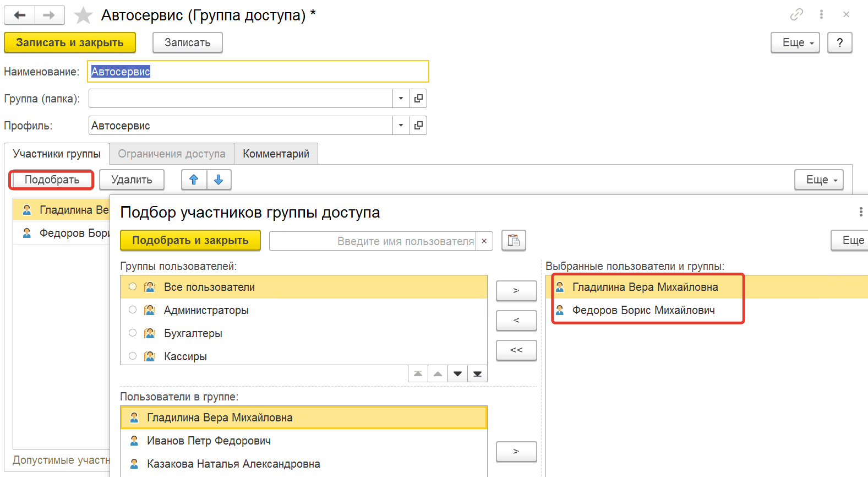
Task: Click the Группа (папка) input field
Action: [x=241, y=99]
